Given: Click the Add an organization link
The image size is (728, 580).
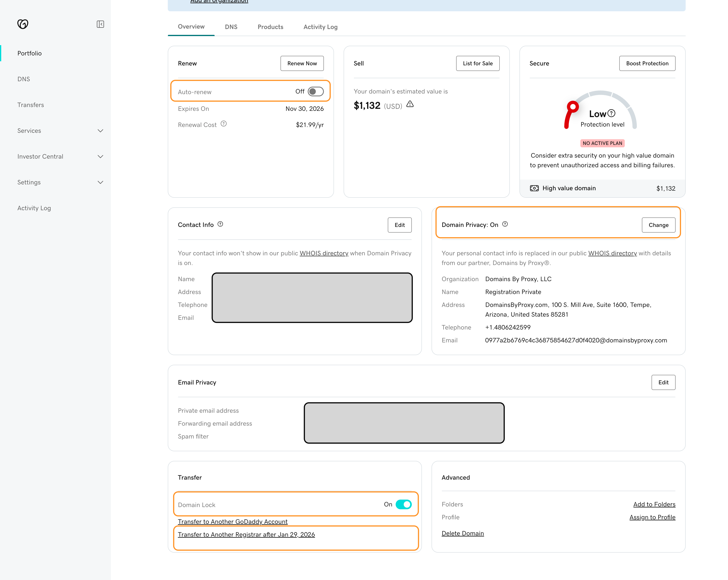Looking at the screenshot, I should 219,1.
